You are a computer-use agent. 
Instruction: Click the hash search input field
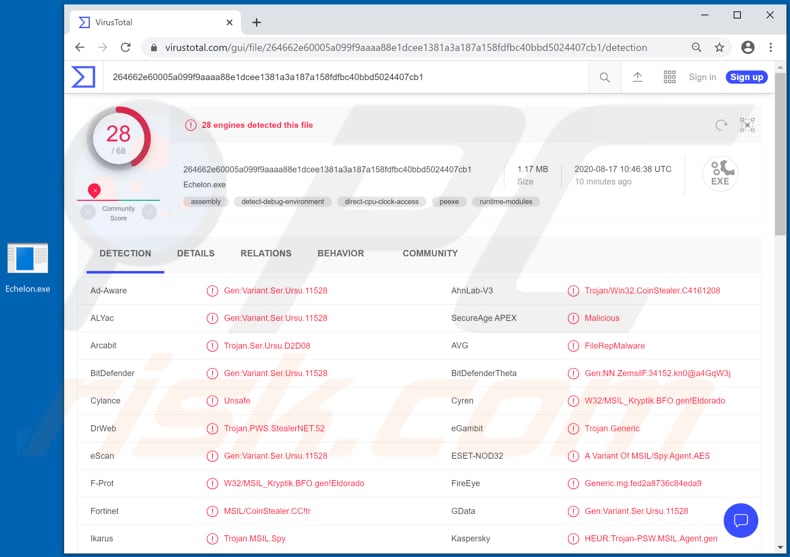pos(346,77)
